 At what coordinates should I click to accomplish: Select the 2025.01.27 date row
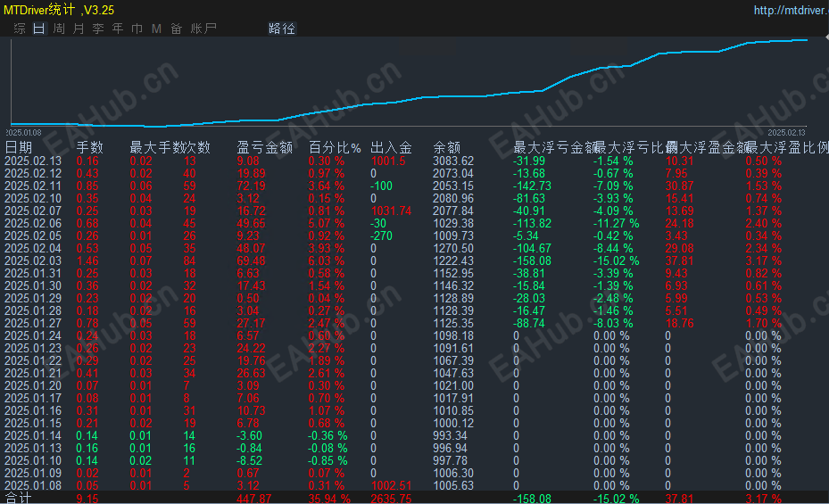(33, 323)
